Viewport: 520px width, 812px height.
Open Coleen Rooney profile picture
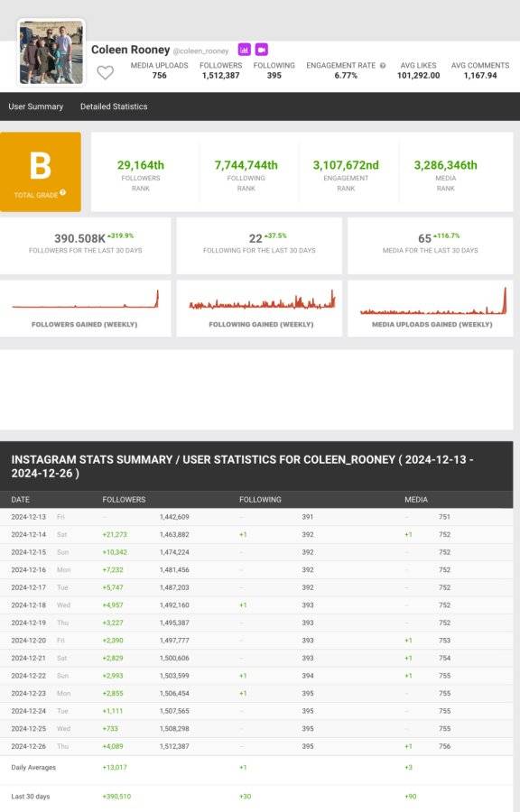tap(51, 52)
